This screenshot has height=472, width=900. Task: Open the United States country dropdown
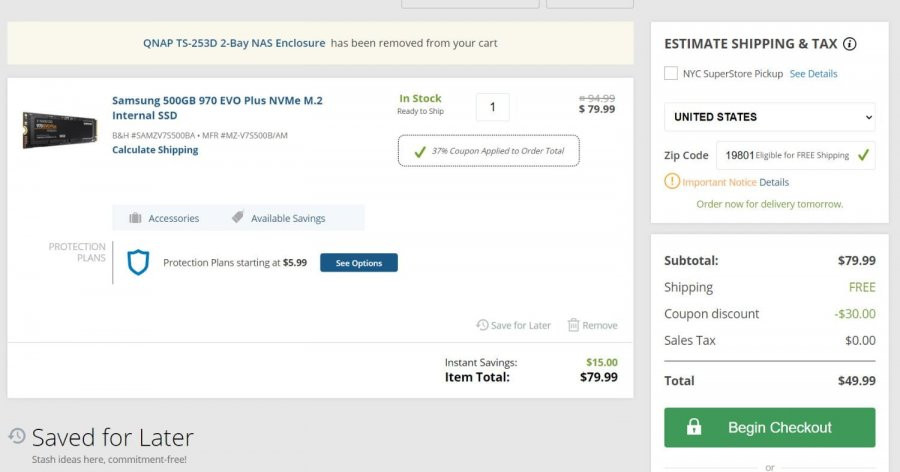click(769, 117)
